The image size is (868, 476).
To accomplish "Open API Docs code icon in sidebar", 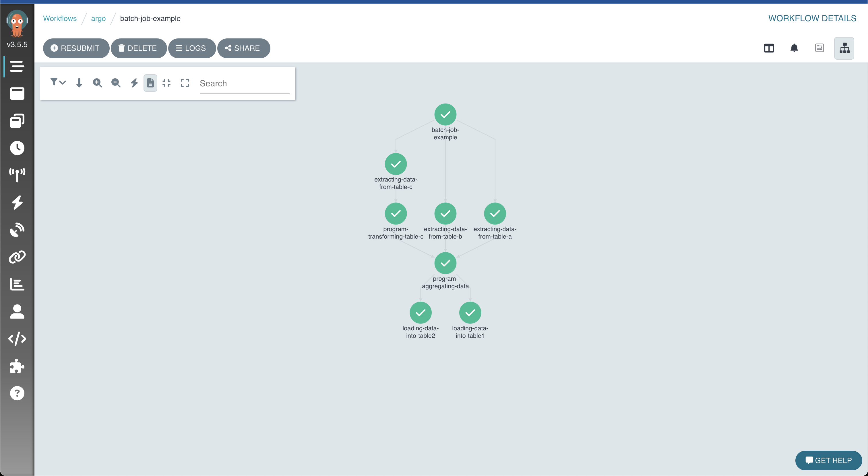I will click(17, 339).
